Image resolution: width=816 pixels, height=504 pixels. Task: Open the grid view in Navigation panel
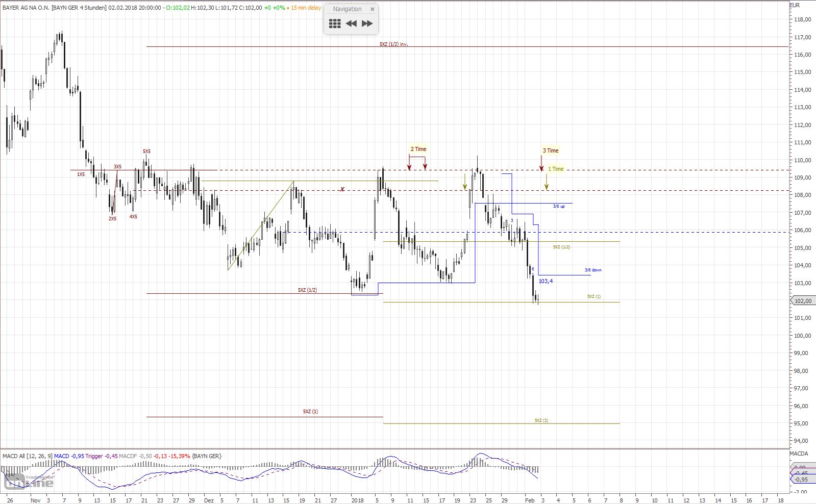(335, 23)
